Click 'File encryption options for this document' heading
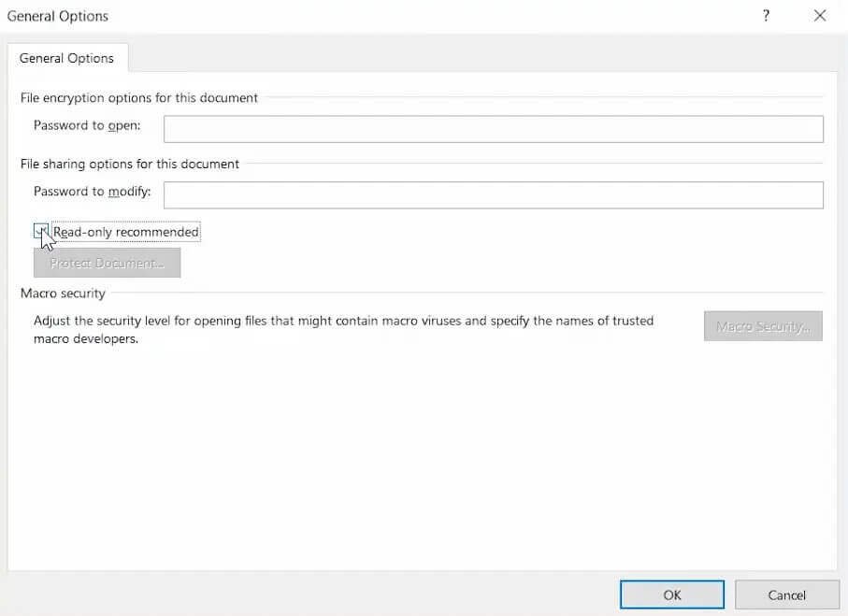Viewport: 848px width, 616px height. click(139, 98)
